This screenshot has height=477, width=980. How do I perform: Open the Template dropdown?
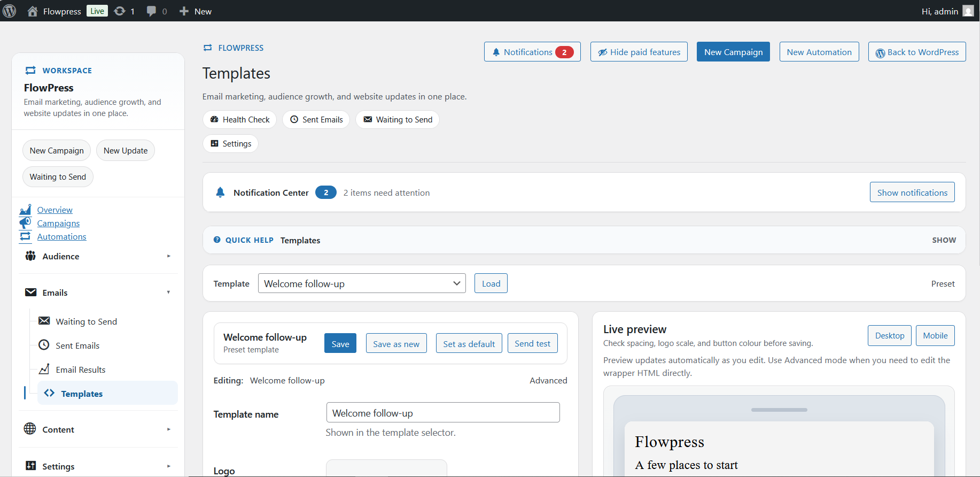(362, 283)
